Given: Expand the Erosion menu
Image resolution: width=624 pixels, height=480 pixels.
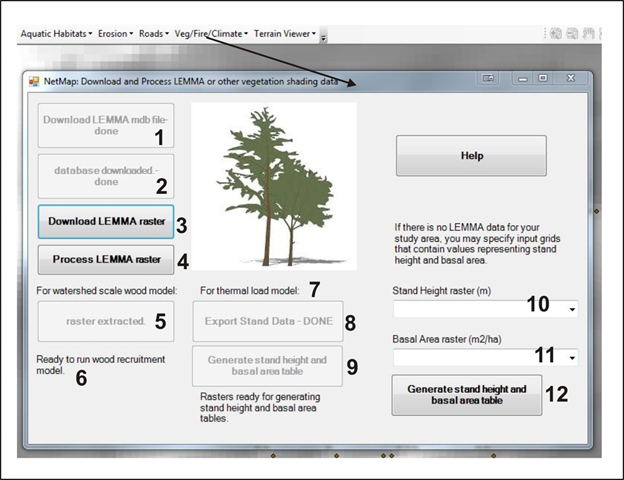Looking at the screenshot, I should pos(115,33).
